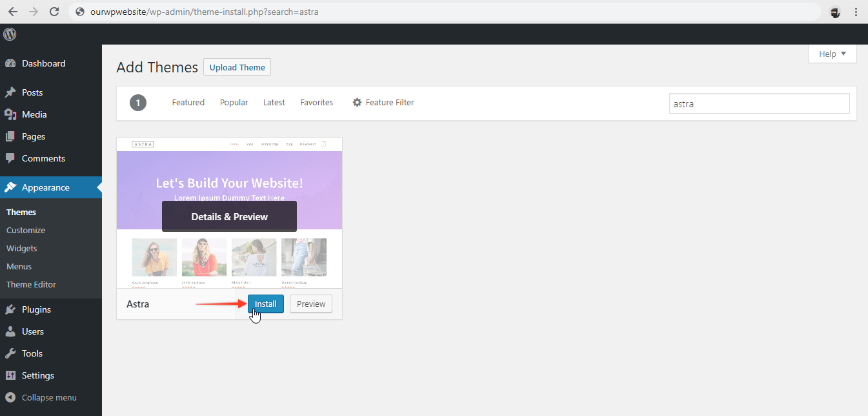Open the Posts menu
Image resolution: width=868 pixels, height=416 pixels.
tap(51, 92)
